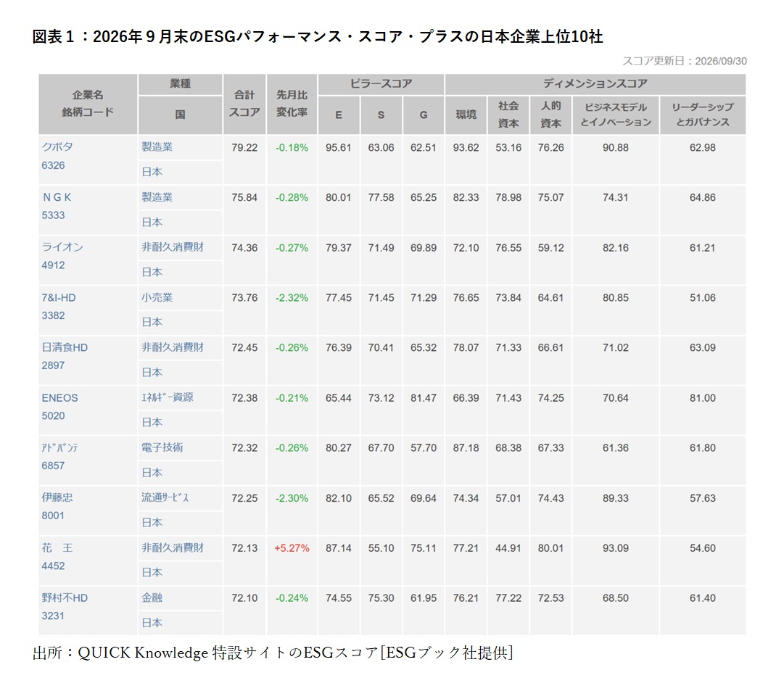Viewport: 784px width, 691px height.
Task: Select stock code 6857
Action: 53,466
